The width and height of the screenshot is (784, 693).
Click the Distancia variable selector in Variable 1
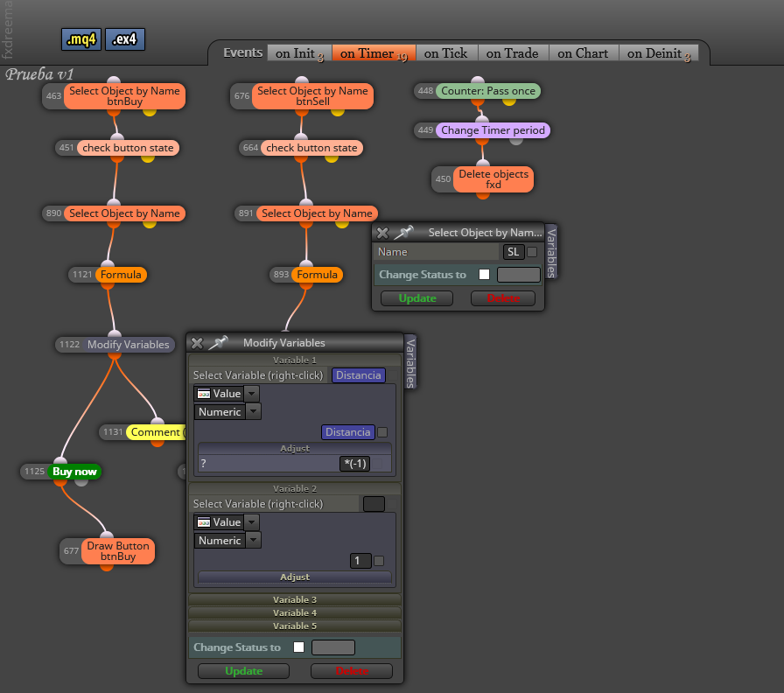point(359,375)
